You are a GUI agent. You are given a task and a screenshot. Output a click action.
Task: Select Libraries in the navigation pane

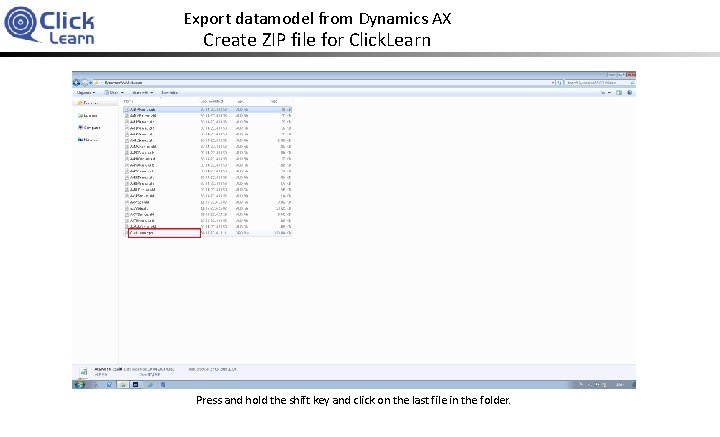click(x=88, y=116)
